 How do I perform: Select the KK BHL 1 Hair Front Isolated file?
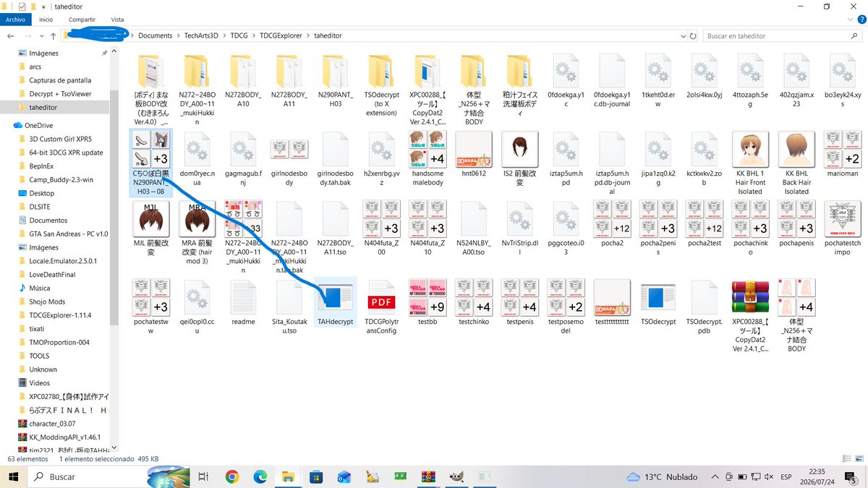[750, 163]
